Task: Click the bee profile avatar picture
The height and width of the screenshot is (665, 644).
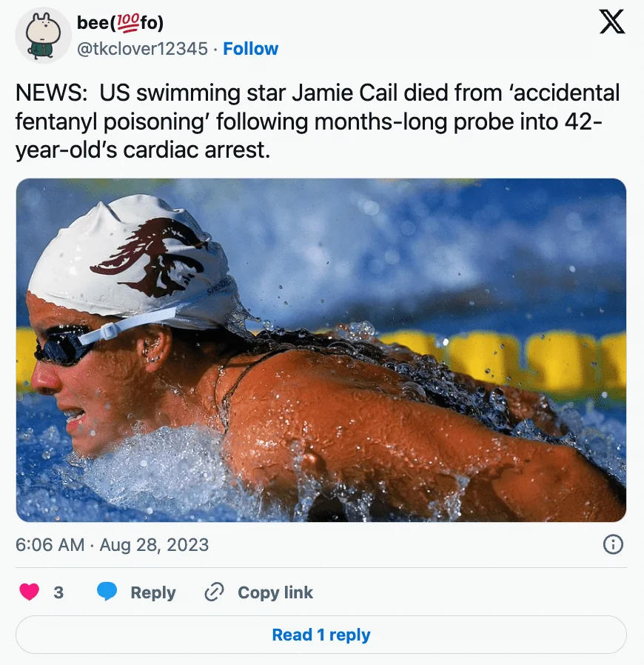Action: (x=43, y=36)
